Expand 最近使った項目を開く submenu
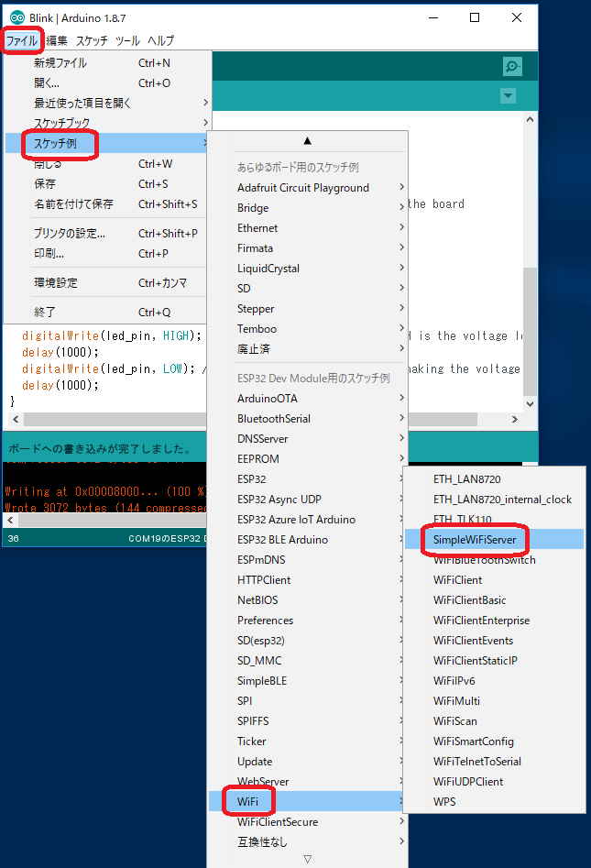The image size is (591, 868). click(105, 103)
